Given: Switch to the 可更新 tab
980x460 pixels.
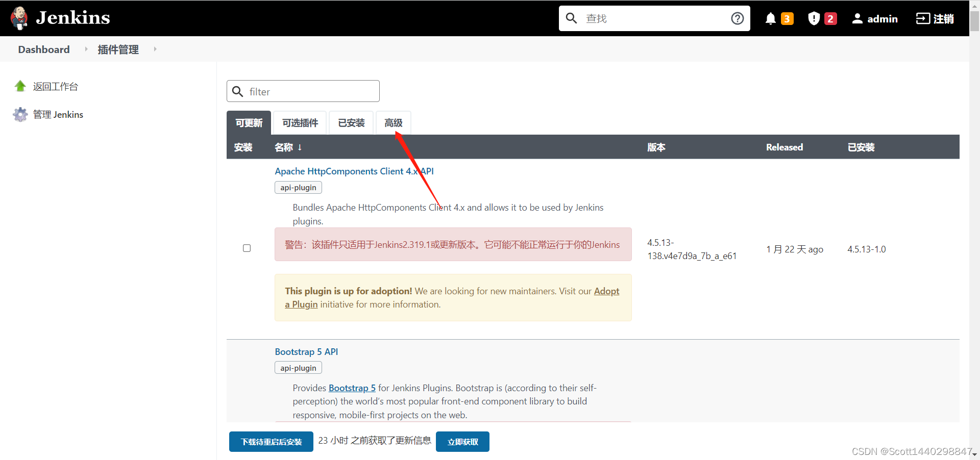Looking at the screenshot, I should 249,123.
